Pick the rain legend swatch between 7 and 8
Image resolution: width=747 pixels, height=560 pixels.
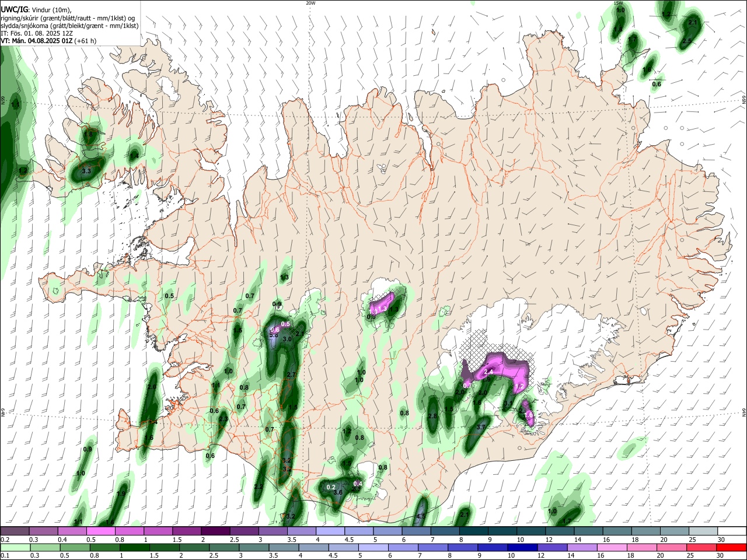433,548
